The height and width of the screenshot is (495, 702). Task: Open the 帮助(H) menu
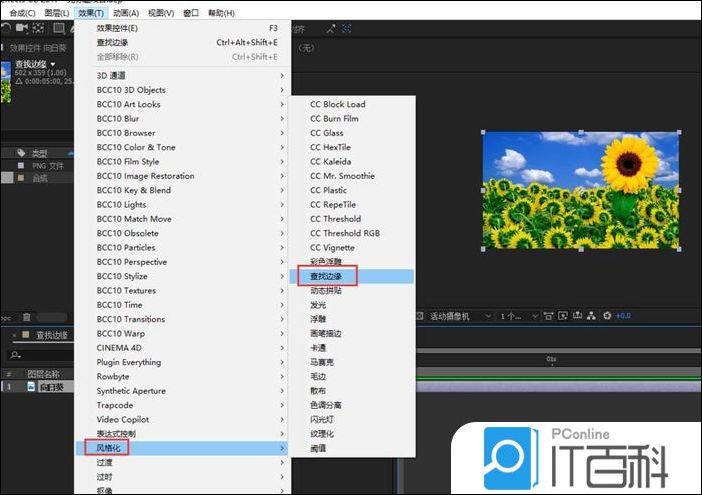[x=221, y=13]
